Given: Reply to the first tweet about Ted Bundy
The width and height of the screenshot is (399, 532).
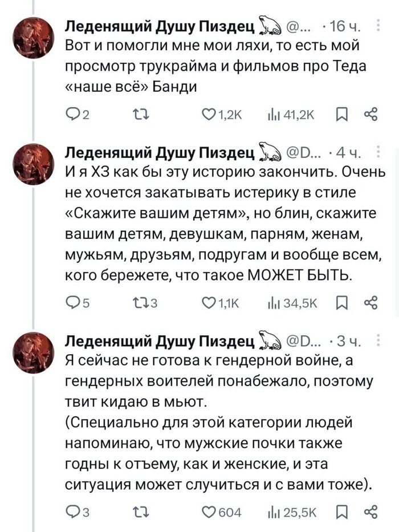Looking at the screenshot, I should pyautogui.click(x=74, y=117).
